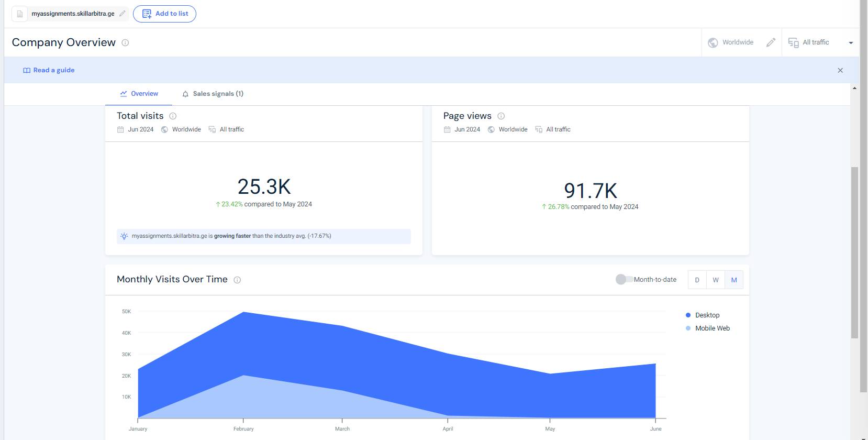Image resolution: width=868 pixels, height=440 pixels.
Task: Dismiss the guide banner with the X
Action: pyautogui.click(x=840, y=70)
